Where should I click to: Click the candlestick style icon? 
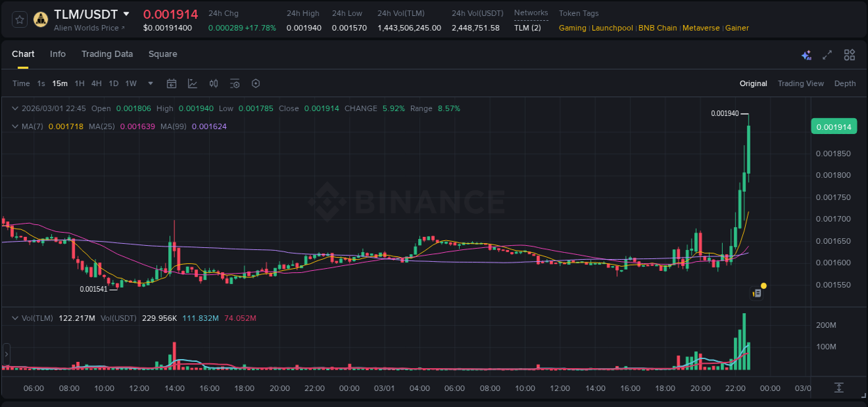214,83
